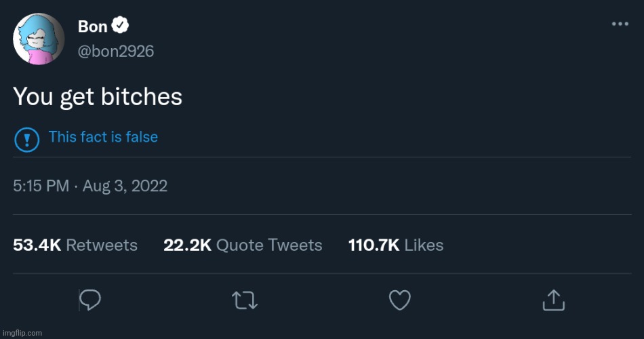Open the Likes label list

(424, 245)
